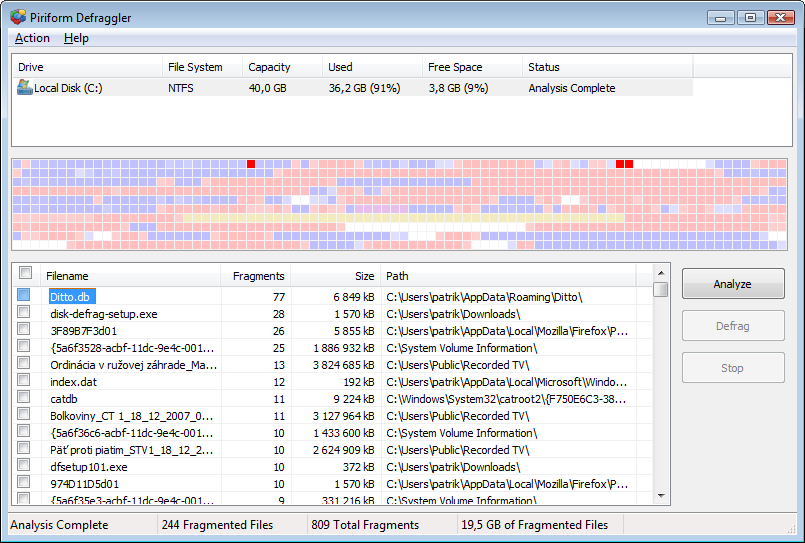The width and height of the screenshot is (805, 543).
Task: Select the Bolkoviny_CT 1_18_12_2007 filename
Action: click(x=131, y=416)
